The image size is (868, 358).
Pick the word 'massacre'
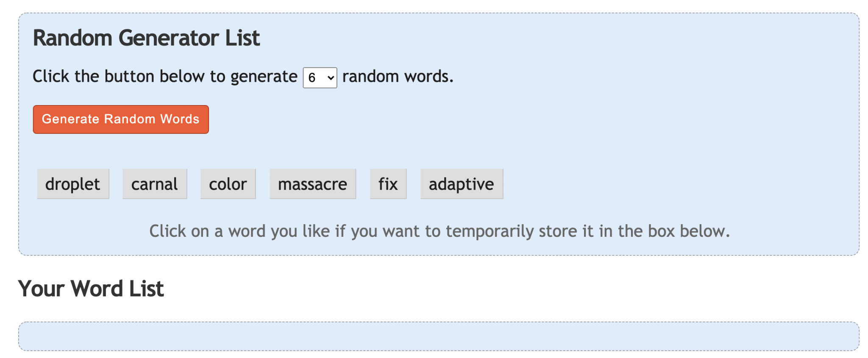tap(313, 184)
